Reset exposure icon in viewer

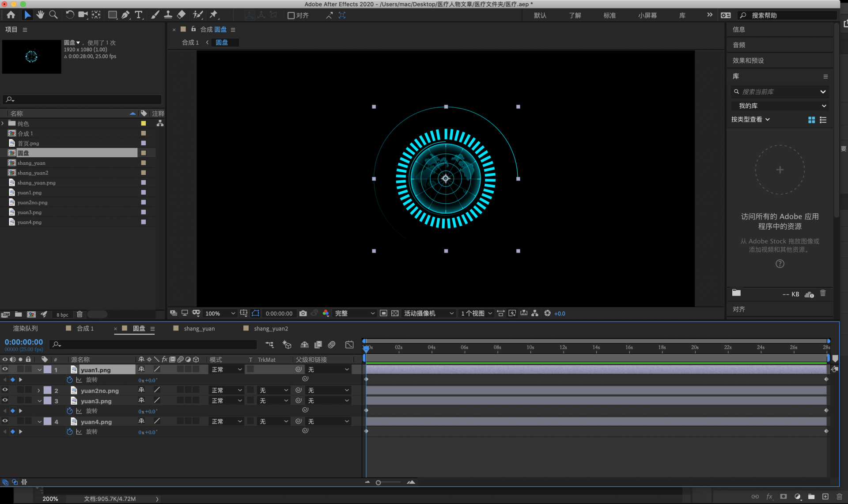(547, 313)
